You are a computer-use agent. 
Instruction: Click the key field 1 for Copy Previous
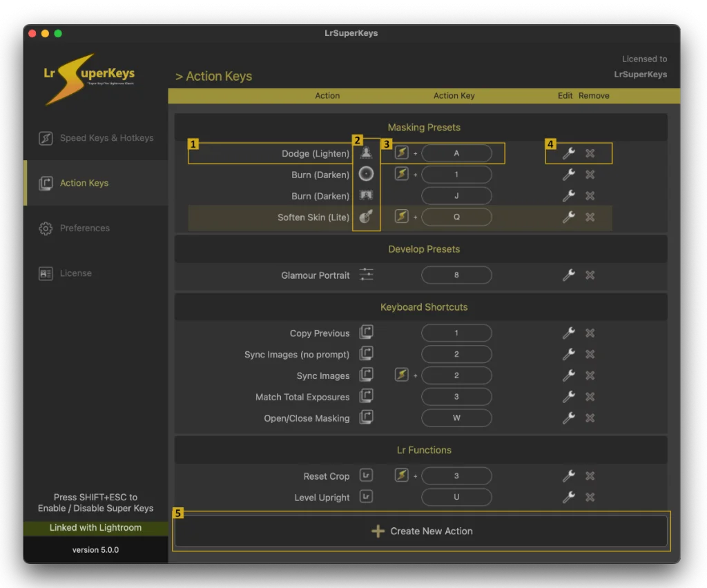456,333
